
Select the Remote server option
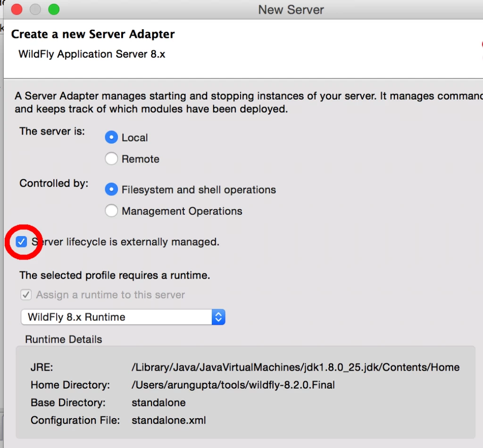click(111, 159)
